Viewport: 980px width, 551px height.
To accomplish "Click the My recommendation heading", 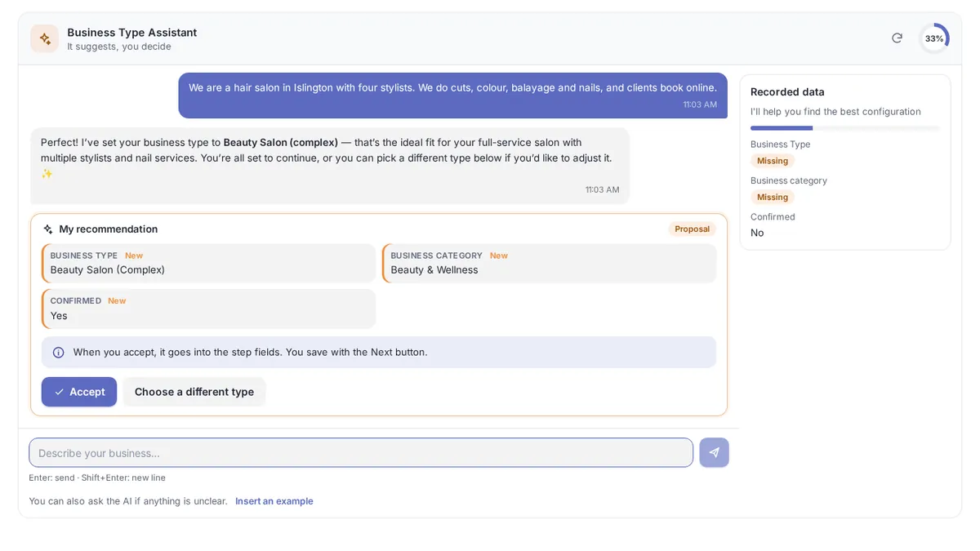I will [109, 229].
